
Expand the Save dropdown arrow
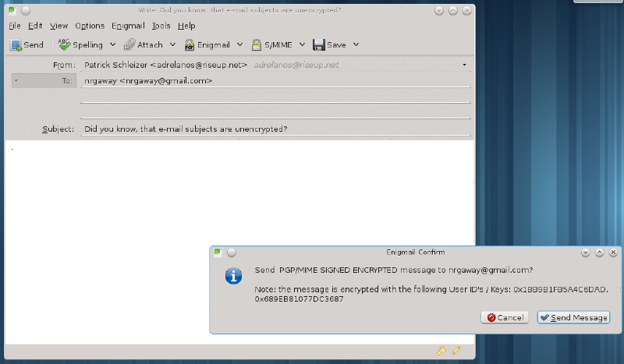[356, 45]
